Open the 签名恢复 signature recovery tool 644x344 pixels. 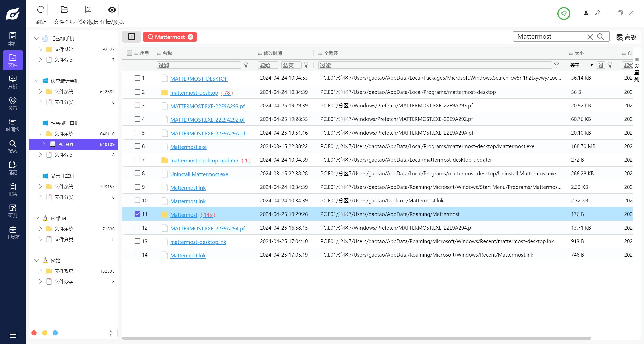tap(88, 10)
